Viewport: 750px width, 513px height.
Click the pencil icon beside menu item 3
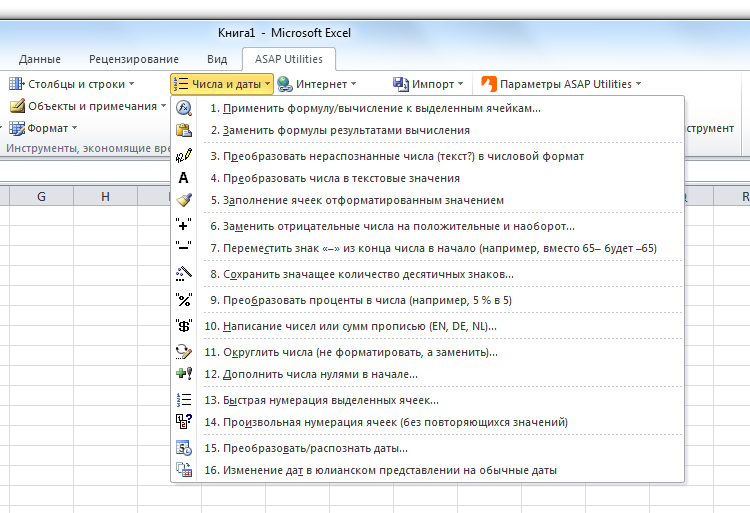(184, 156)
